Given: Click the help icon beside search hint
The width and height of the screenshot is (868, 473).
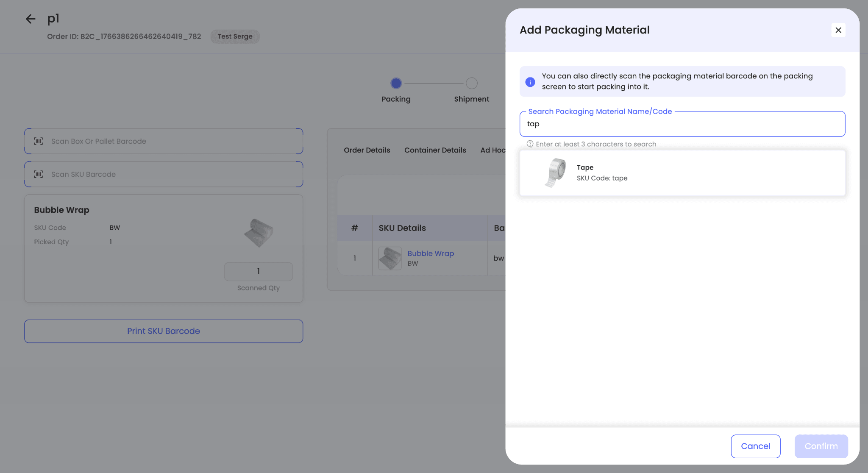Looking at the screenshot, I should click(x=530, y=144).
